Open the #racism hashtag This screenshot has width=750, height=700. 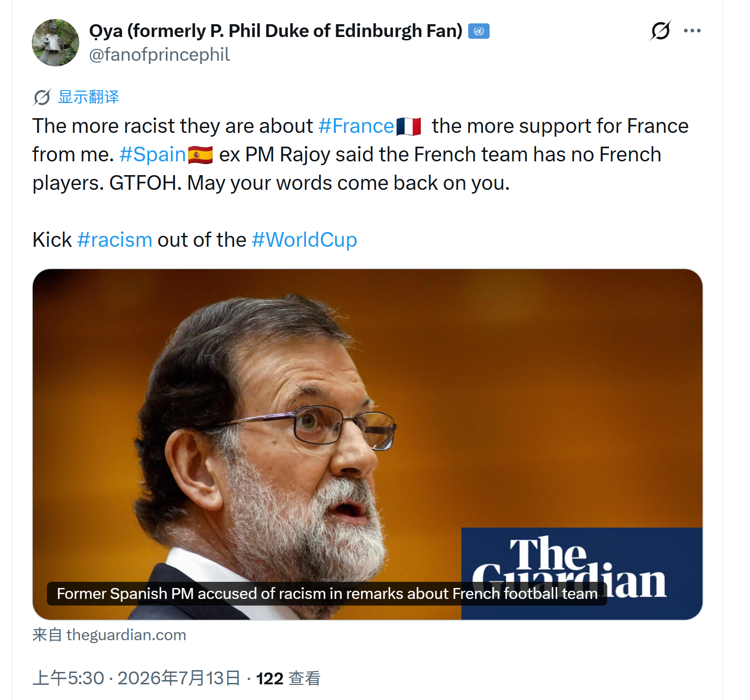(x=114, y=240)
